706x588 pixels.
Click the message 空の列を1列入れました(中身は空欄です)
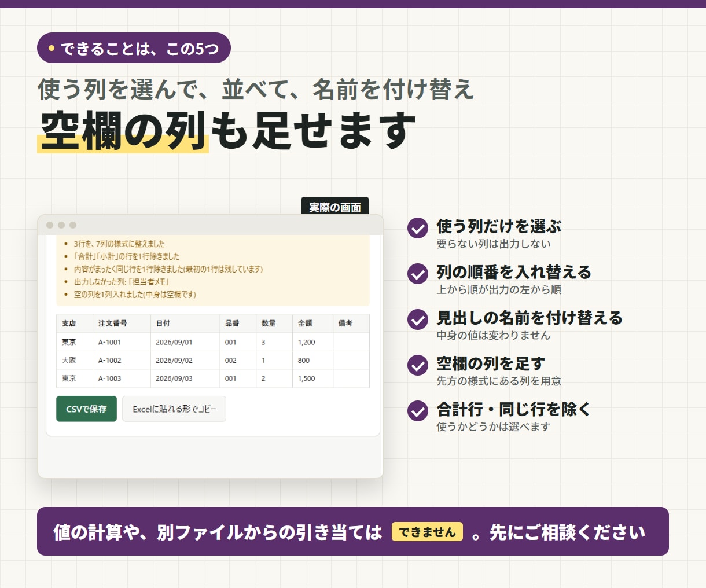click(135, 295)
